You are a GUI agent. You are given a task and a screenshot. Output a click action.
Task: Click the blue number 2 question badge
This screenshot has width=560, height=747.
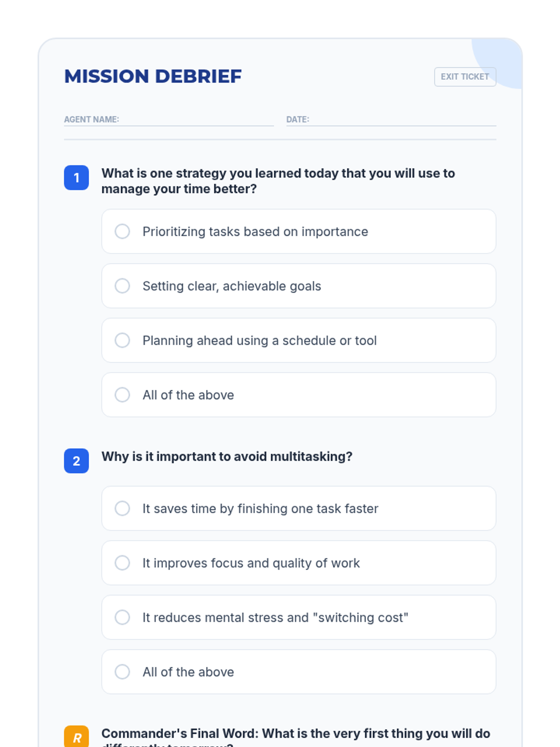click(77, 461)
